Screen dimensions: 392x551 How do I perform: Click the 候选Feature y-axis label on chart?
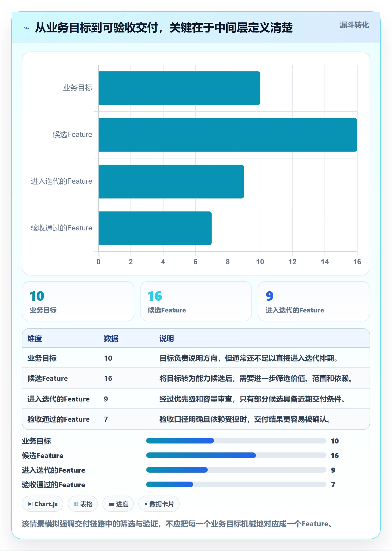[72, 135]
